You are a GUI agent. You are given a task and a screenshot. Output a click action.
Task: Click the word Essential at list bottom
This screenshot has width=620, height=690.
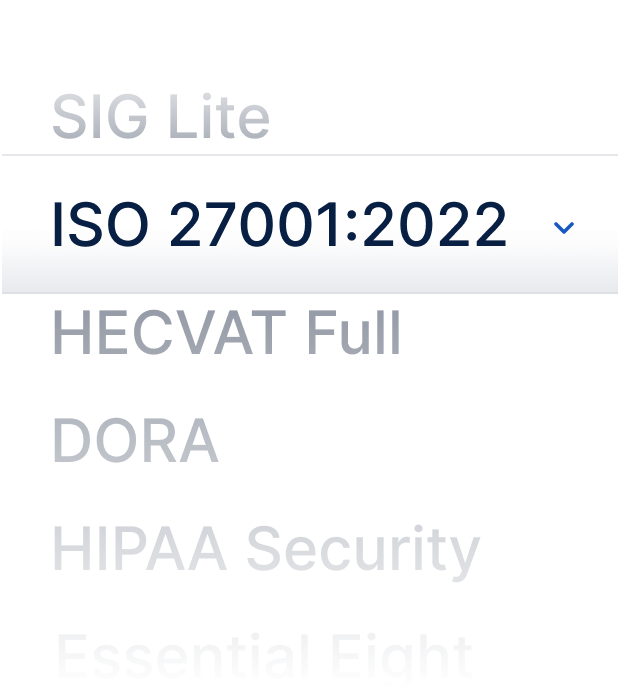tap(183, 657)
